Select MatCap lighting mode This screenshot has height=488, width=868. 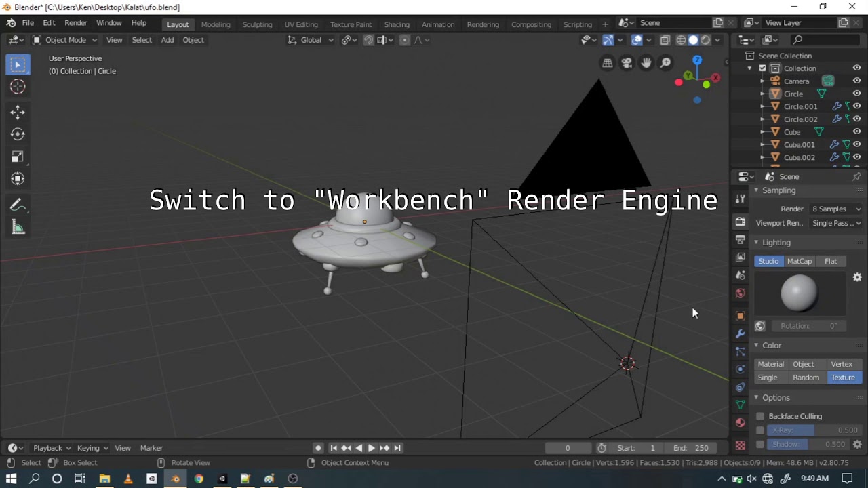[x=800, y=261]
